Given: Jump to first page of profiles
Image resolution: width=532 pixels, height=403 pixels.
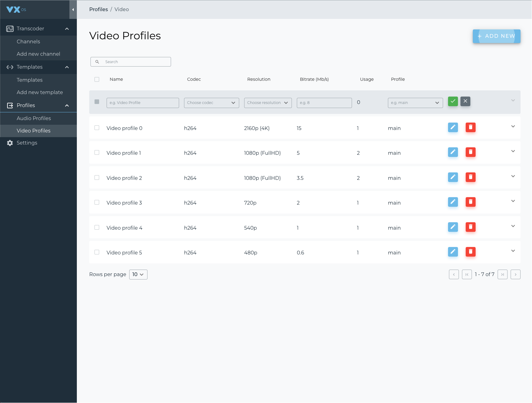Looking at the screenshot, I should (467, 275).
